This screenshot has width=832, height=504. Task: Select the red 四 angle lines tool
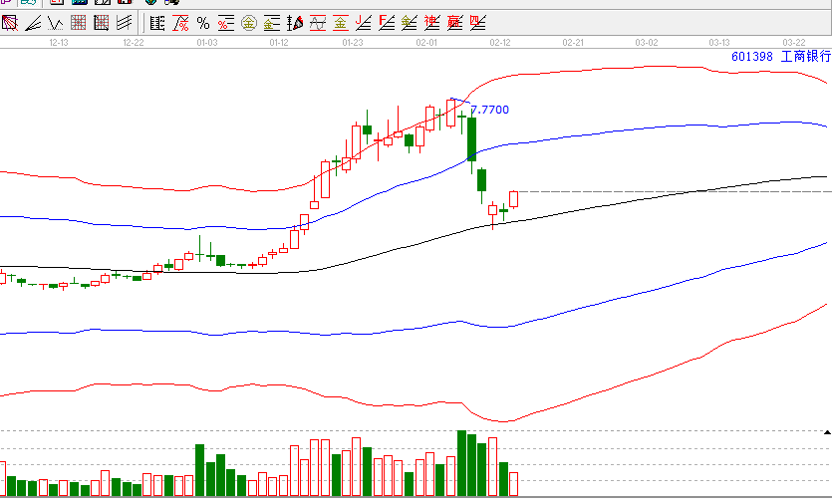click(x=477, y=23)
